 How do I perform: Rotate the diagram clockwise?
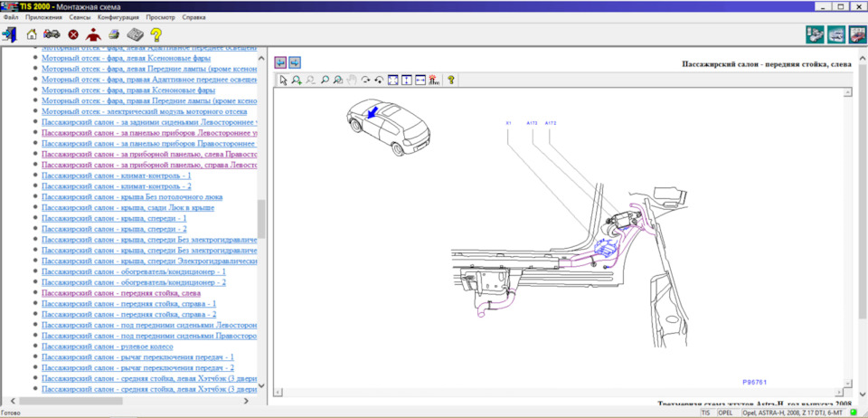point(365,80)
